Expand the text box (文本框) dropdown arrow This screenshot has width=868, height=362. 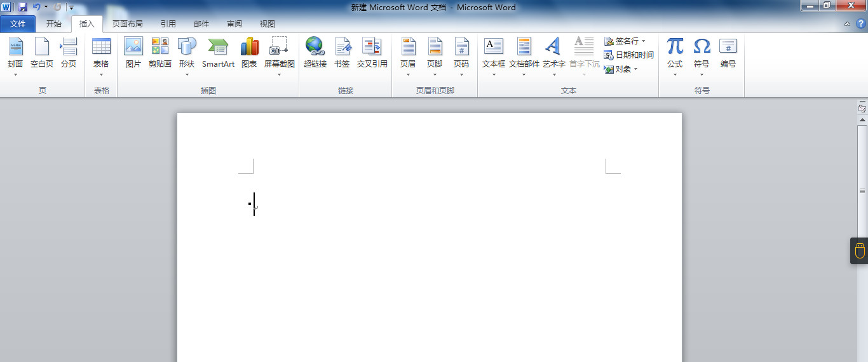(x=494, y=74)
